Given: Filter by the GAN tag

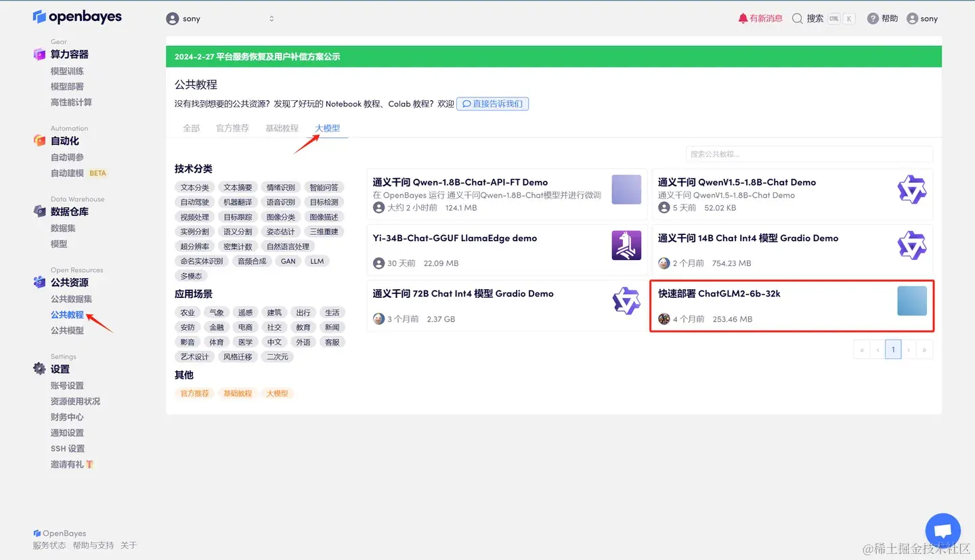Looking at the screenshot, I should pos(288,261).
